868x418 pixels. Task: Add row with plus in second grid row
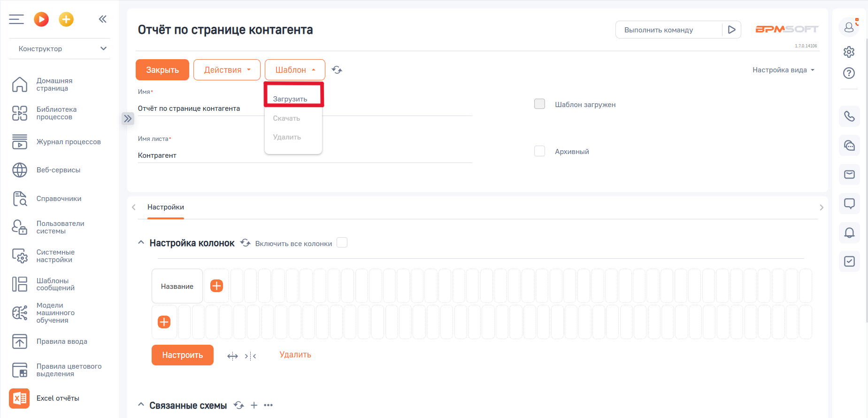[164, 322]
